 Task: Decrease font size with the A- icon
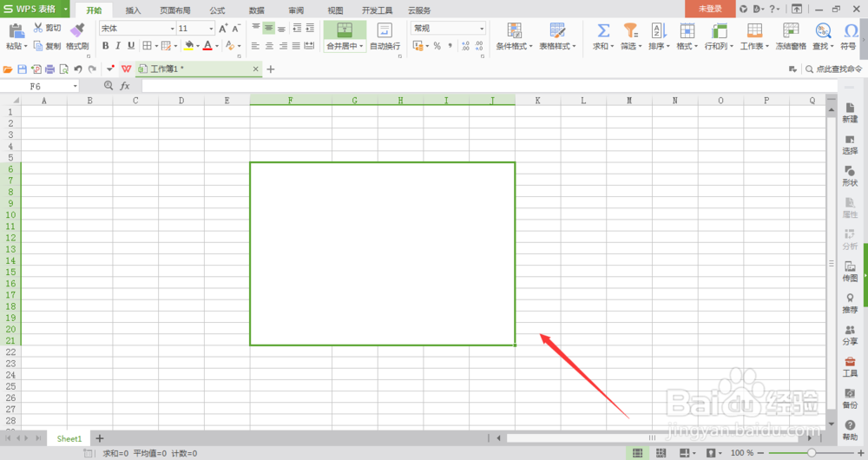pyautogui.click(x=236, y=29)
